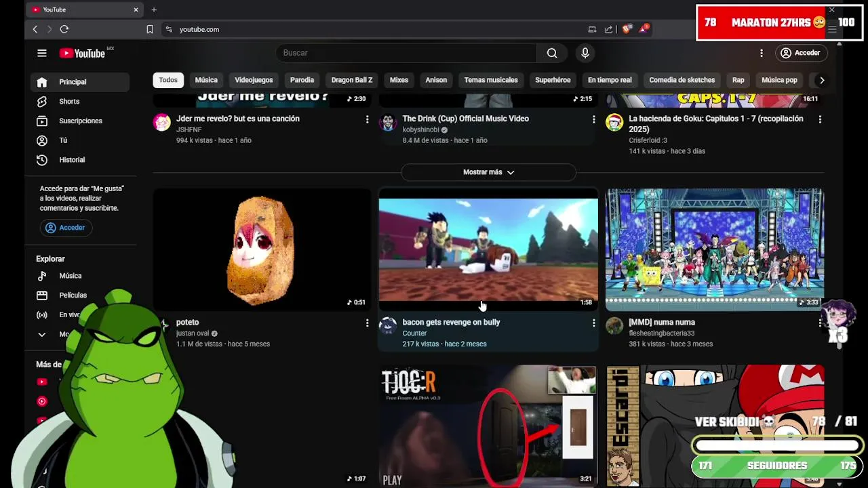Click the Brave Shields lion icon

coord(627,29)
